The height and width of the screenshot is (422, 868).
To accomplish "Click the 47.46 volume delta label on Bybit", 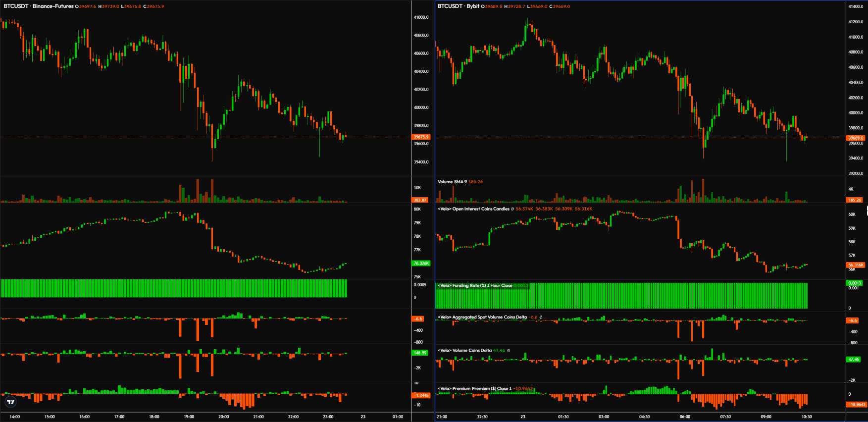I will [854, 360].
